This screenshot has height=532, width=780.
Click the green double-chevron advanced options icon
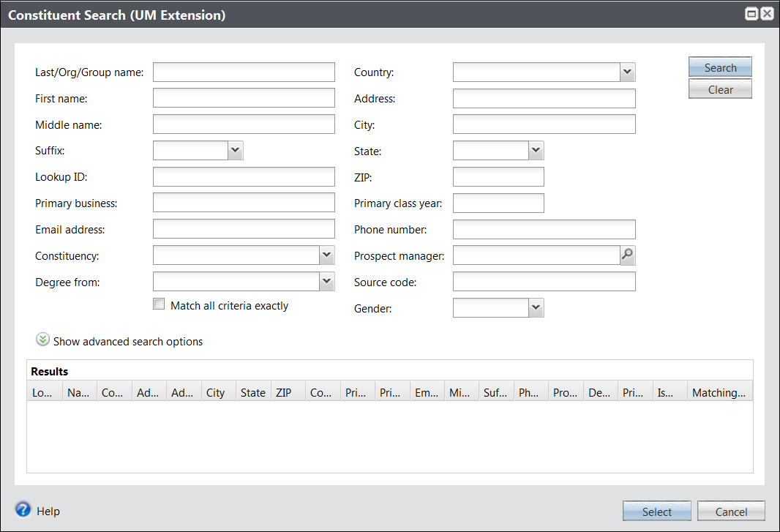(43, 340)
